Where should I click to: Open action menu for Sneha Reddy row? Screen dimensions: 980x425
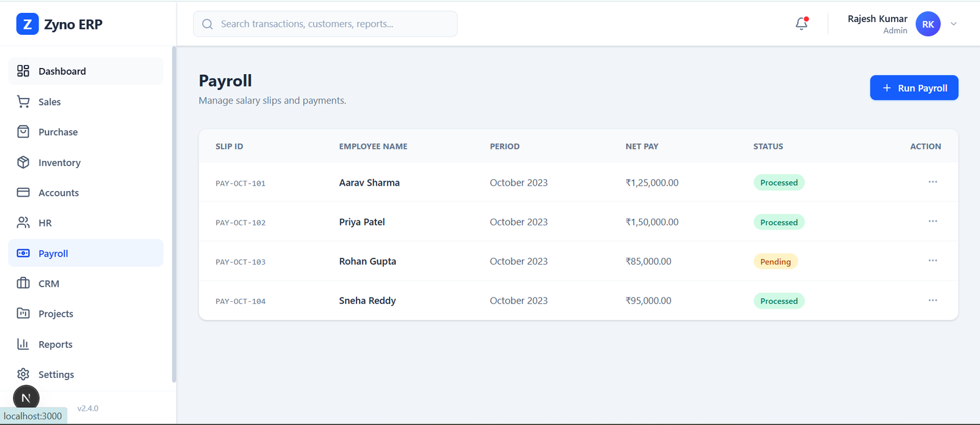(932, 300)
